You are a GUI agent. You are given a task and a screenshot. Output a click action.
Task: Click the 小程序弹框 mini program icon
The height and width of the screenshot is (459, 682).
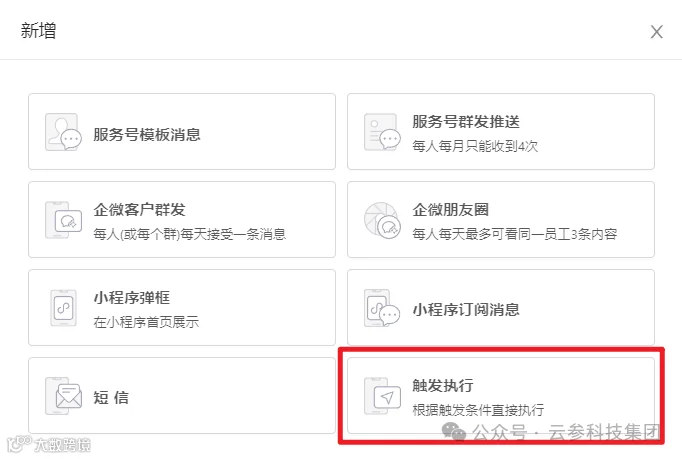[64, 308]
